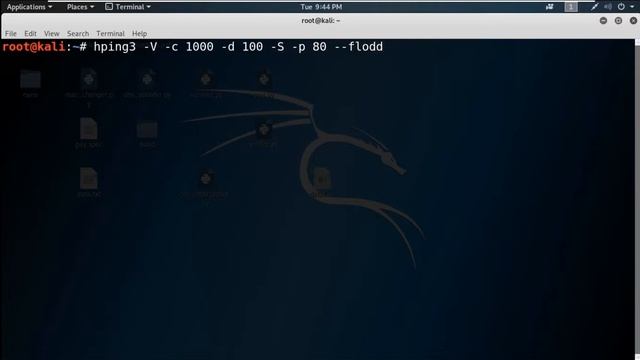Minimize the terminal window
This screenshot has width=640, height=360.
[x=603, y=20]
